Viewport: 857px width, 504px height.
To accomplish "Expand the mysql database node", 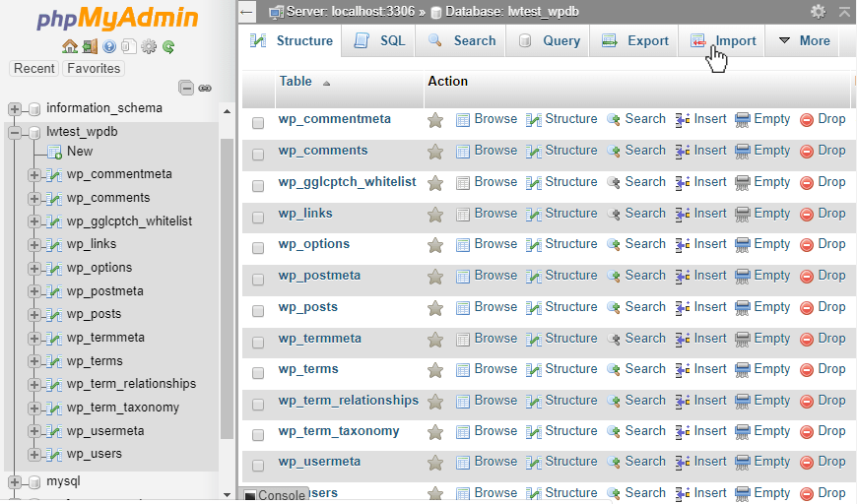I will pyautogui.click(x=15, y=482).
